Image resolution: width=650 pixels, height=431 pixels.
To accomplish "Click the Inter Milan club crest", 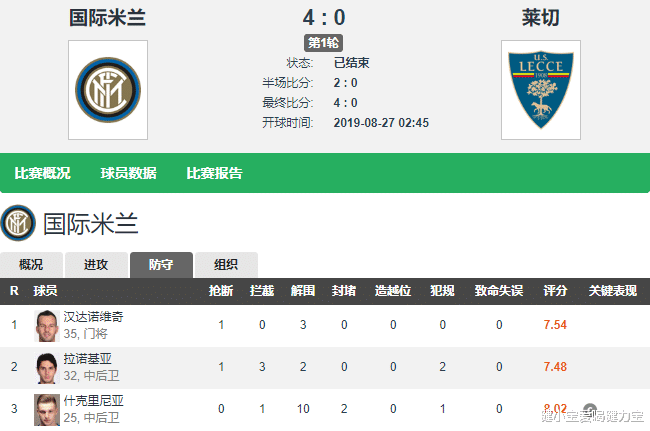I will click(x=107, y=88).
